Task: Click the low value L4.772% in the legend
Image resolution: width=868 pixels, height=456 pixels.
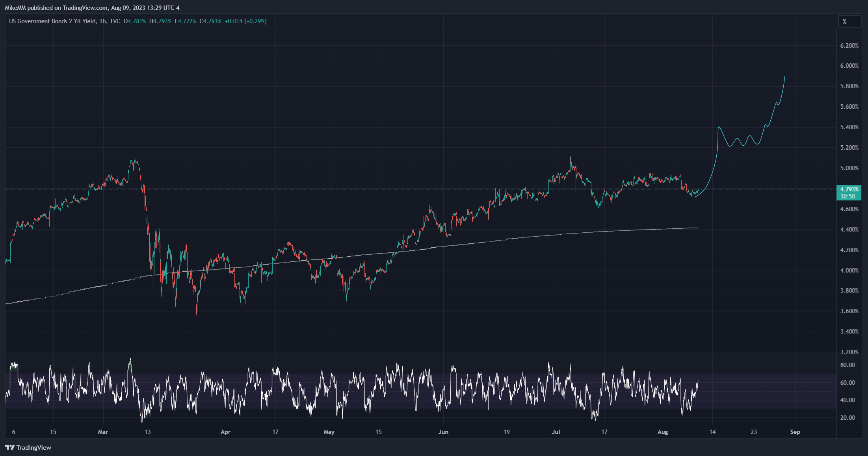Action: [186, 21]
